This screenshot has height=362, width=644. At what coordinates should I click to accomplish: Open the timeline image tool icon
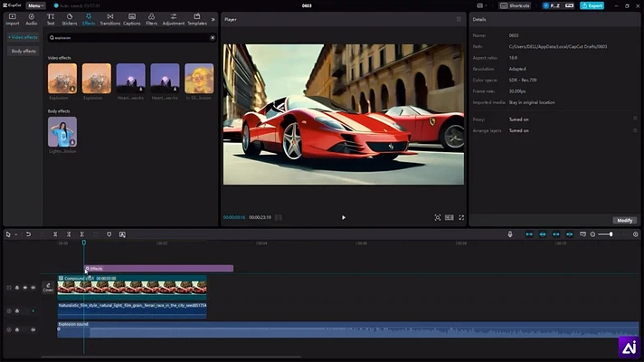pyautogui.click(x=122, y=234)
